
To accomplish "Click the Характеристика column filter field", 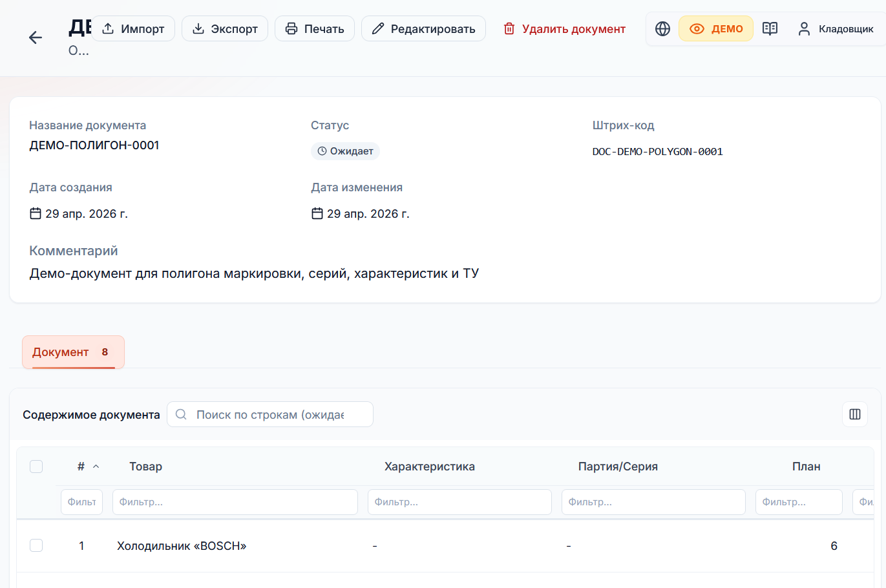I will (459, 502).
